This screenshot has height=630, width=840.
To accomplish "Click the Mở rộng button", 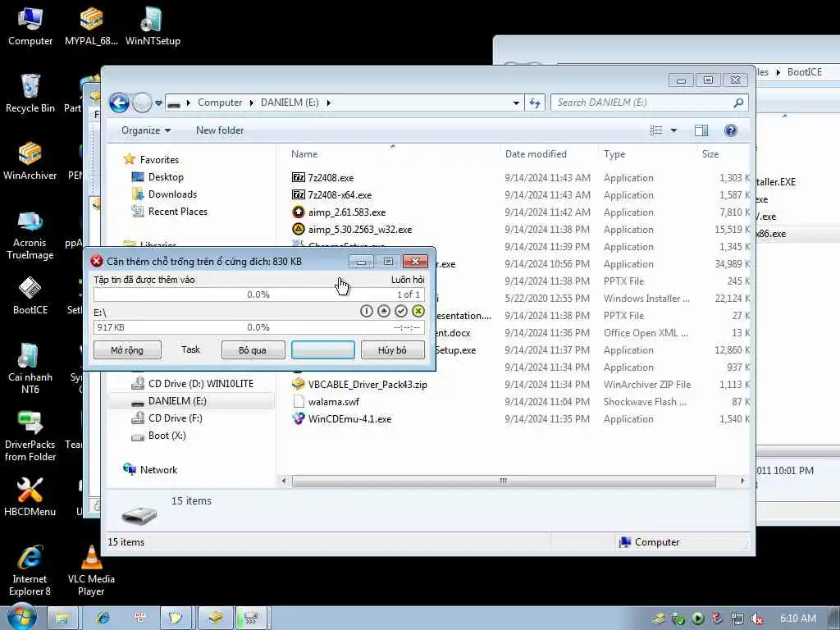I will pyautogui.click(x=127, y=350).
